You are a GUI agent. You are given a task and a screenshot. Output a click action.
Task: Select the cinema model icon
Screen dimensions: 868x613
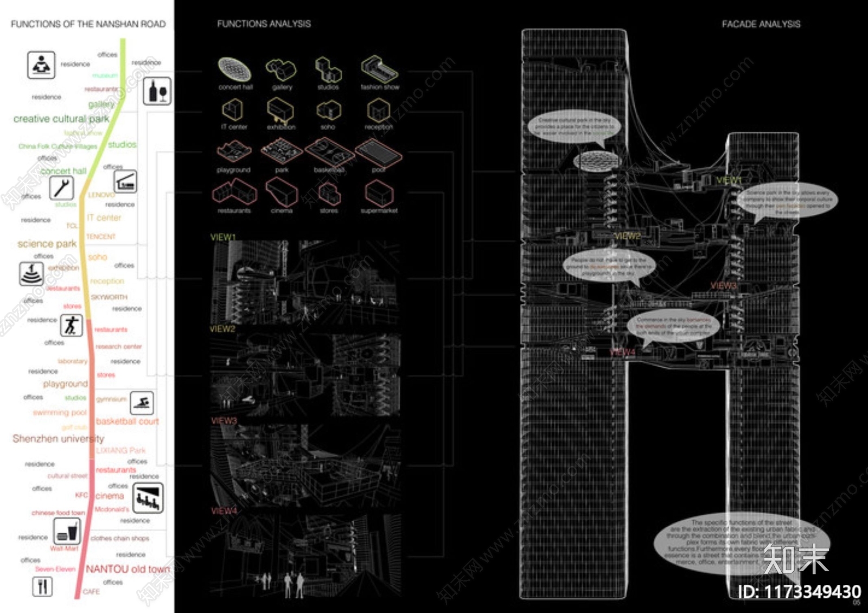coord(282,193)
